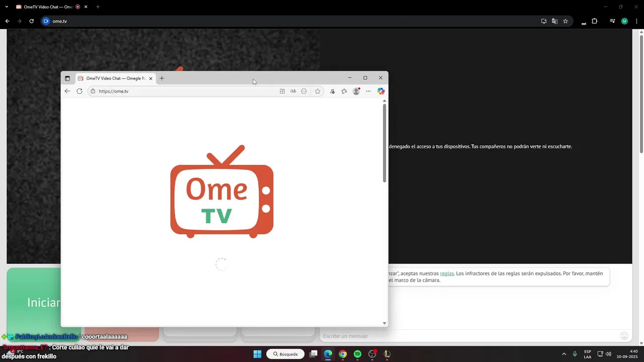Open the Edge apps/split icon in address bar
644x362 pixels.
click(x=282, y=91)
